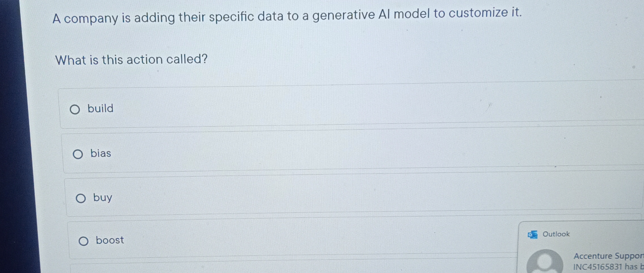Select the build radio button
The height and width of the screenshot is (273, 644).
tap(75, 109)
